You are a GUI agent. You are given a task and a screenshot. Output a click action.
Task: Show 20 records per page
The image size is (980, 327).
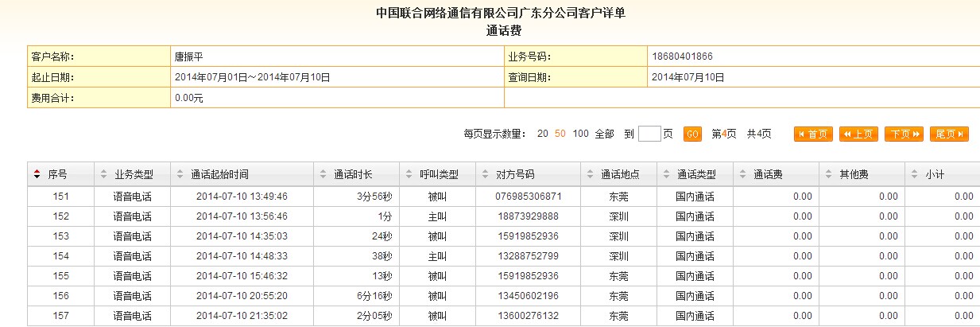coord(543,134)
